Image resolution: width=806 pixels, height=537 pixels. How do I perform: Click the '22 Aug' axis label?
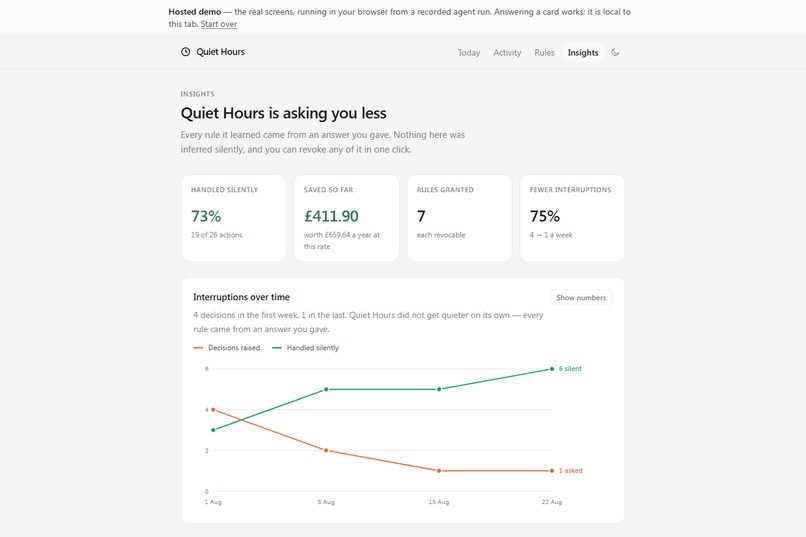[552, 502]
